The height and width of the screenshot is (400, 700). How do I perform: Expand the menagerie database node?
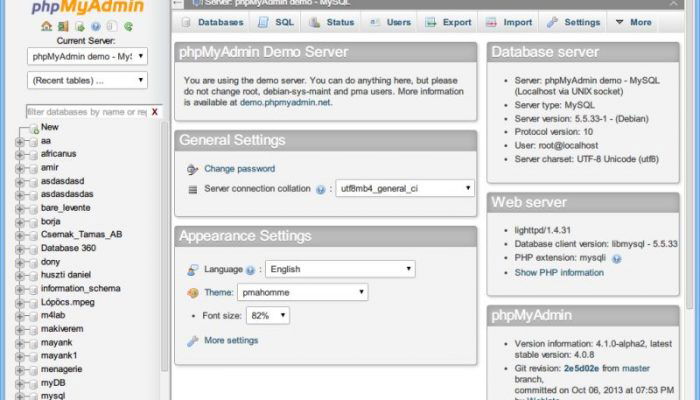(20, 371)
